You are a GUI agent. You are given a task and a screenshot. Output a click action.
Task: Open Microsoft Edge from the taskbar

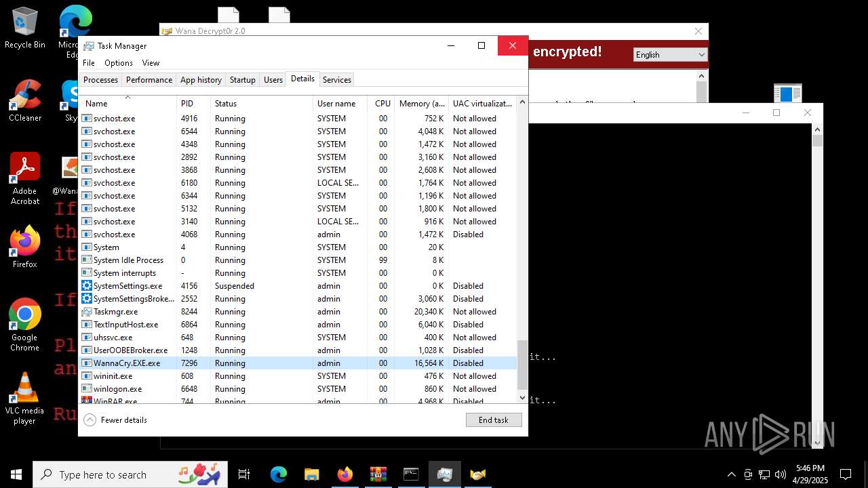point(278,474)
